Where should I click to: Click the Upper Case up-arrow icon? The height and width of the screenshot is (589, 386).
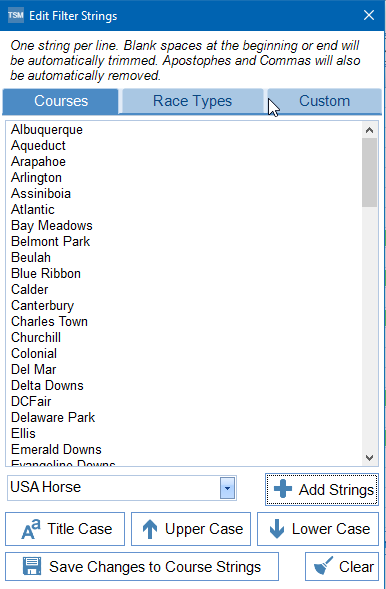[x=150, y=529]
